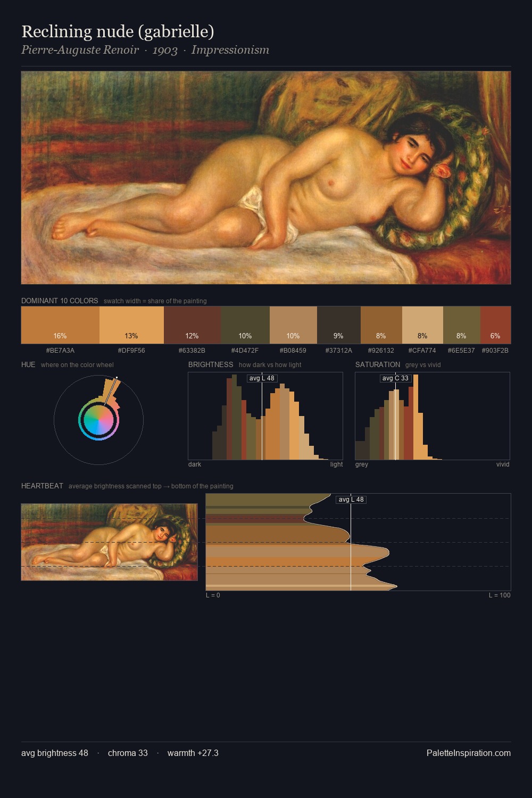Click the 'avg C 33' saturation label
The width and height of the screenshot is (532, 798).
(x=396, y=378)
